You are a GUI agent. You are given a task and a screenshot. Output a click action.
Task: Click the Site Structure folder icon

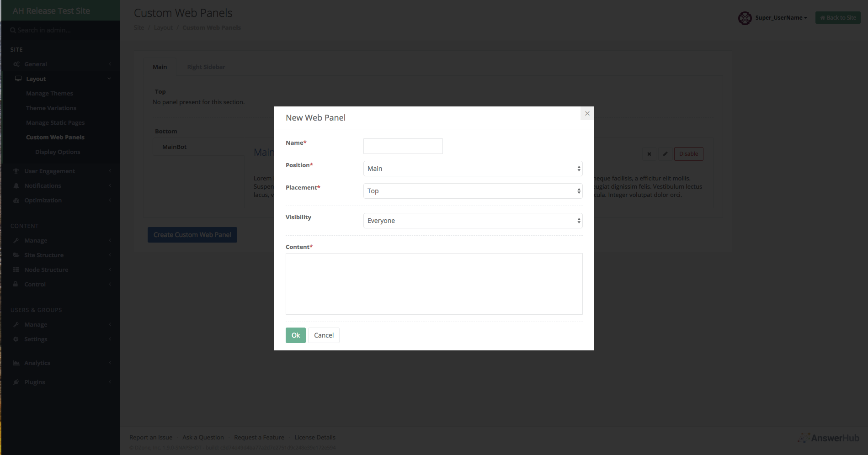click(16, 255)
